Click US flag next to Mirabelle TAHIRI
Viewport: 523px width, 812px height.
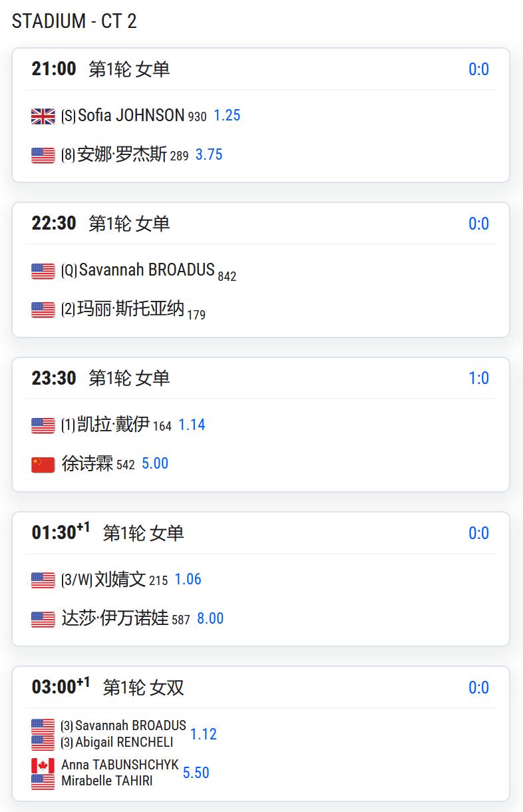(43, 781)
